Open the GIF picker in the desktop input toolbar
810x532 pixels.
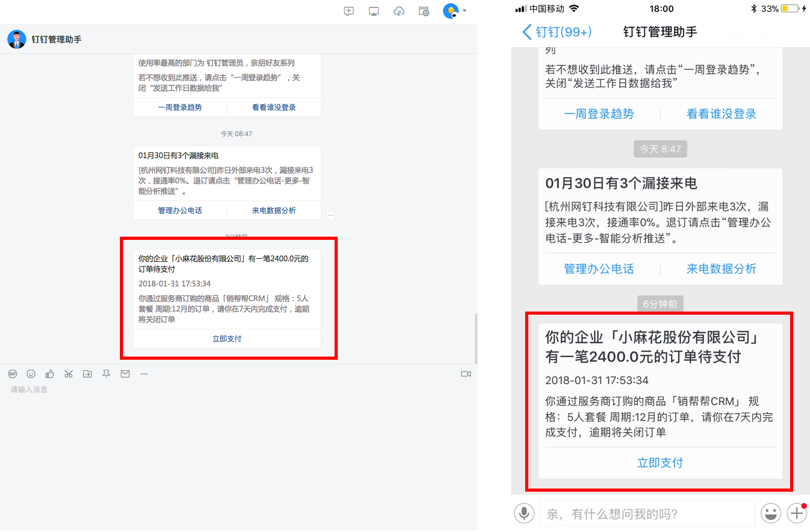(13, 374)
